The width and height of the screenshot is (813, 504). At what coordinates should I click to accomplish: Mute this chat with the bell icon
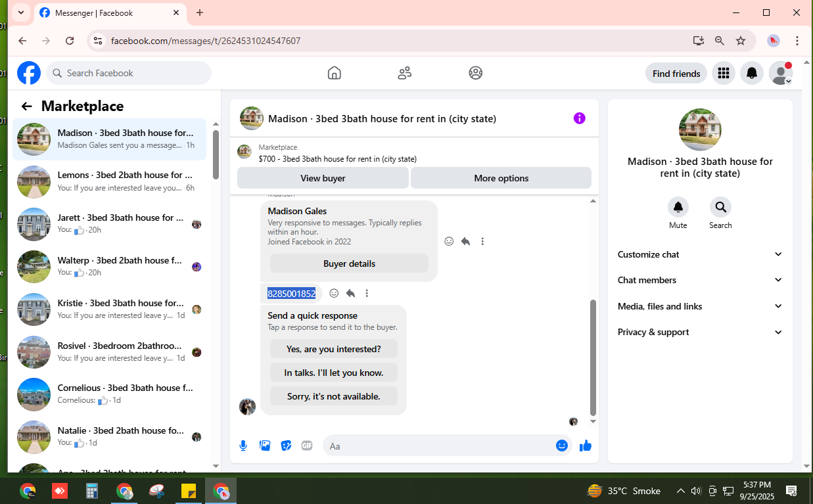[678, 207]
